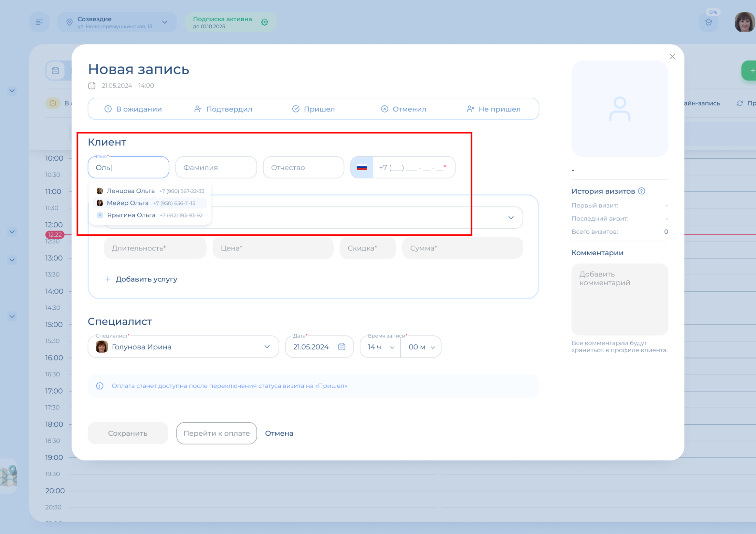Click the calendar icon in the Дата field
The width and height of the screenshot is (756, 534).
click(x=342, y=347)
